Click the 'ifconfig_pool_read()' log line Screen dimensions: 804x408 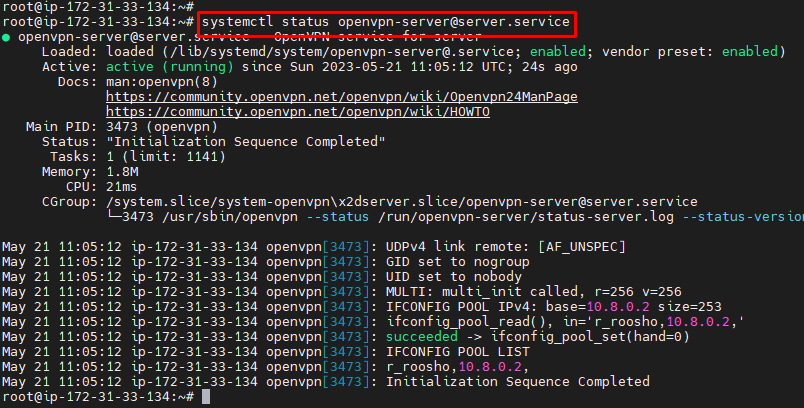click(373, 321)
